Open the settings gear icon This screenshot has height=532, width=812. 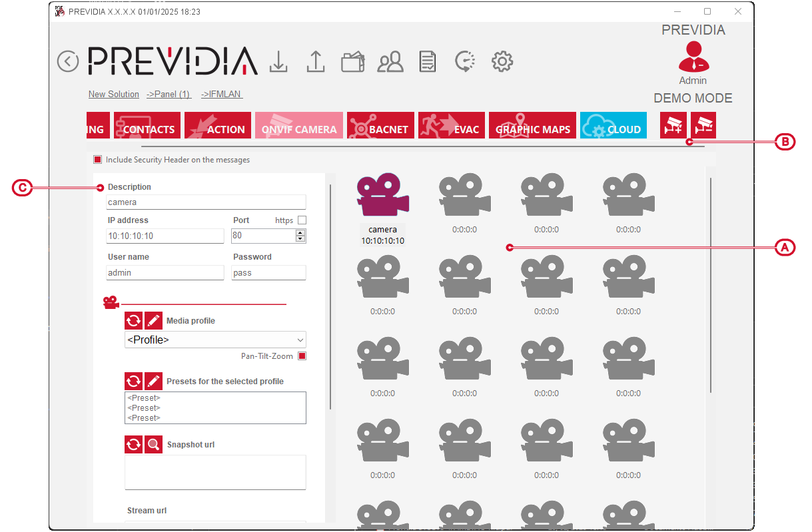[x=502, y=61]
